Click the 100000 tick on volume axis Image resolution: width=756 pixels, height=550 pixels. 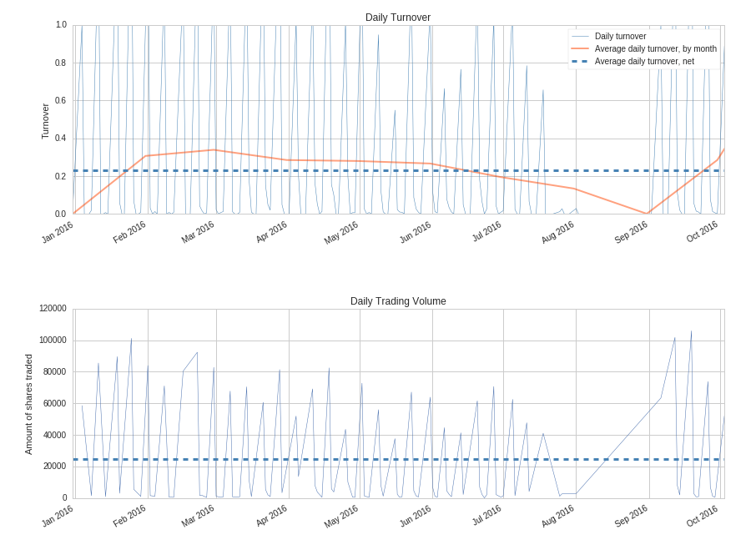click(x=53, y=341)
